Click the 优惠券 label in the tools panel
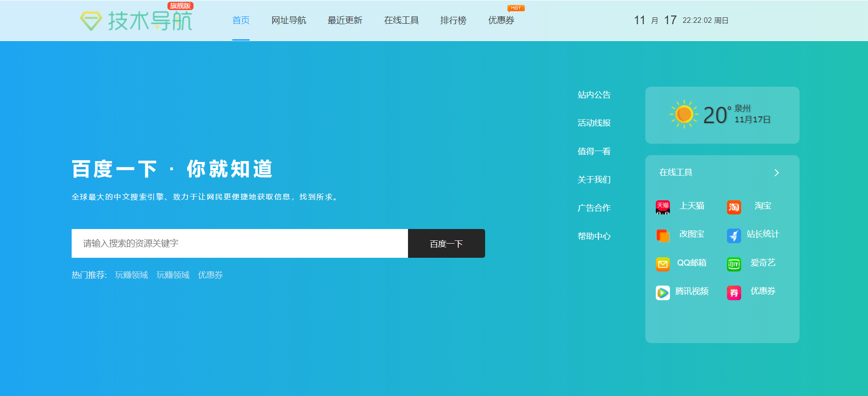 click(x=763, y=291)
